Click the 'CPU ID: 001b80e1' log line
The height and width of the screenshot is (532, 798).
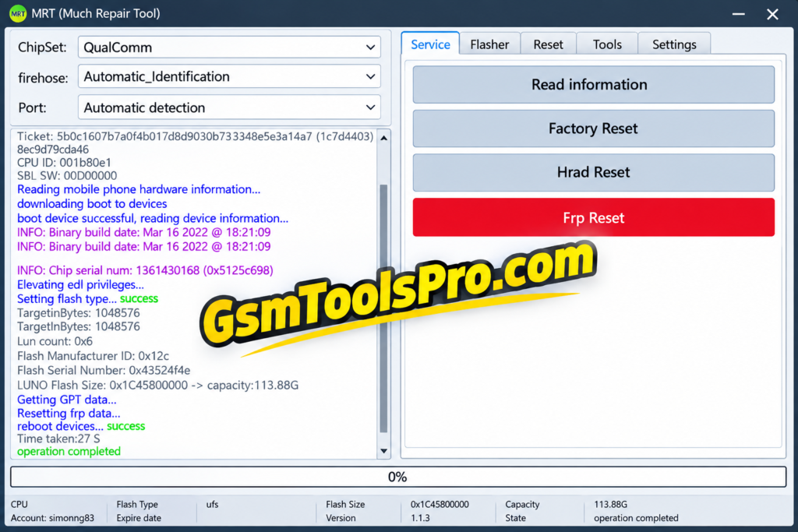[x=64, y=163]
